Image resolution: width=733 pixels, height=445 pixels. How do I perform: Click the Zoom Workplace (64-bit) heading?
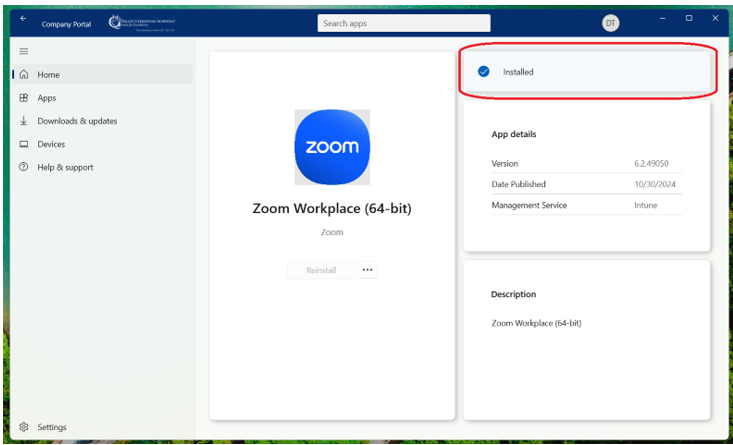[332, 208]
